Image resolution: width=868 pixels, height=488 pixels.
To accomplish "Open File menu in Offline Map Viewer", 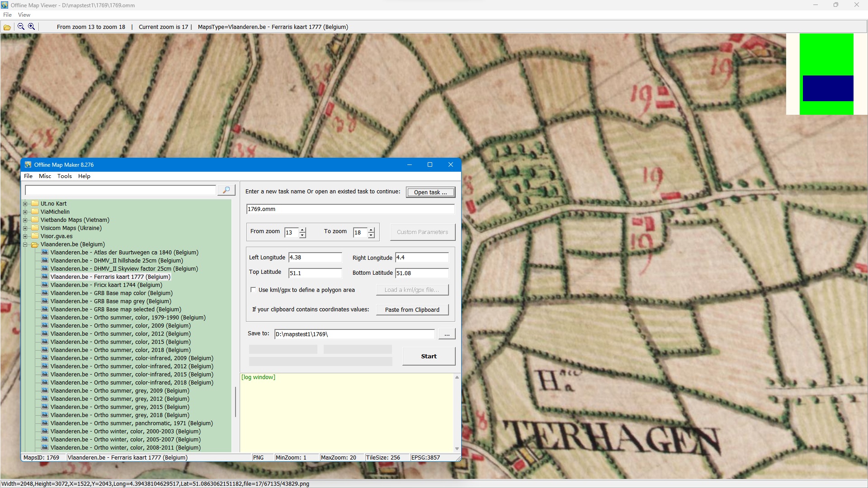I will [8, 15].
